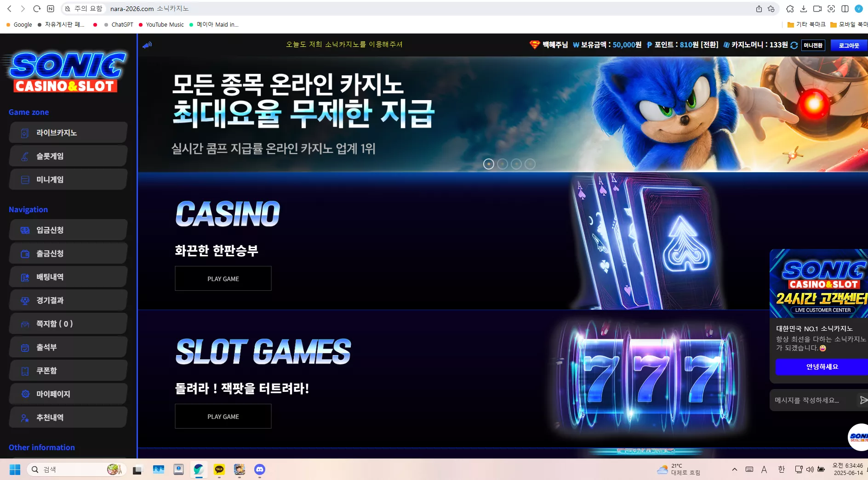Open the 입금신청 navigation item
The width and height of the screenshot is (868, 480).
click(68, 230)
